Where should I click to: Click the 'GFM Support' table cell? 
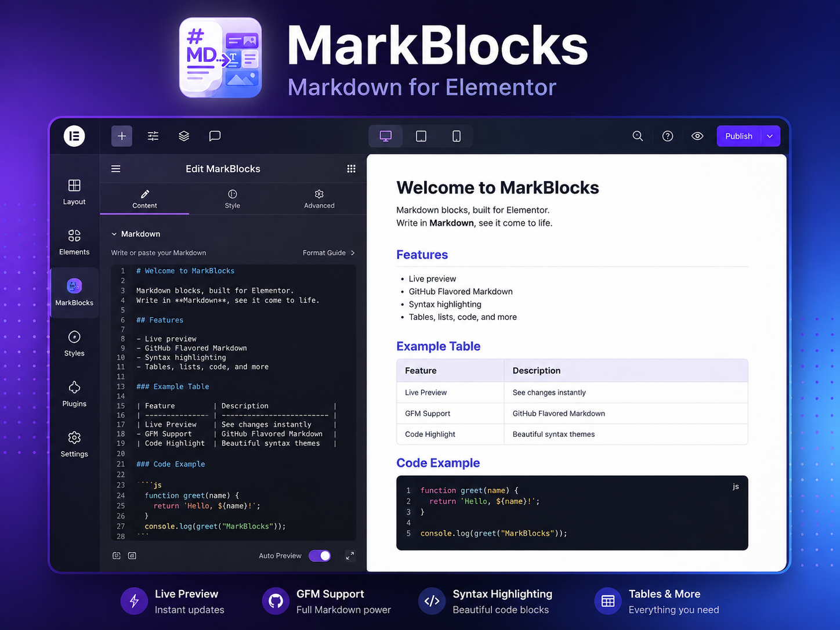[x=450, y=414]
